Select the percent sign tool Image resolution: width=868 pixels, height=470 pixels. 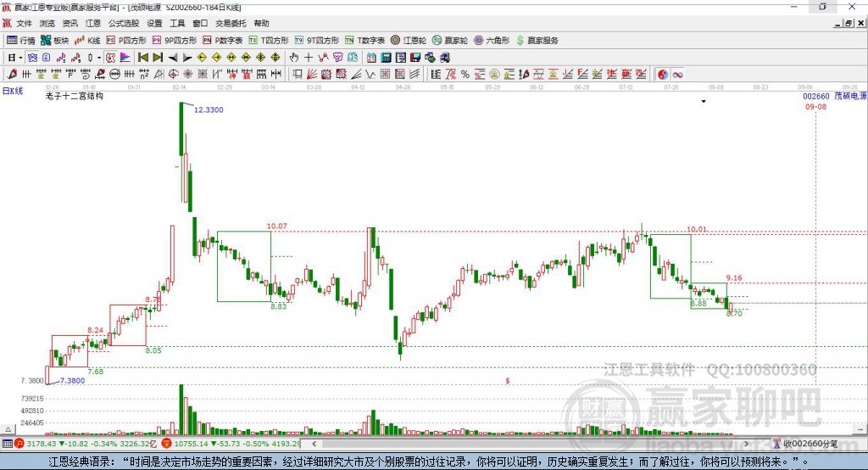[465, 75]
